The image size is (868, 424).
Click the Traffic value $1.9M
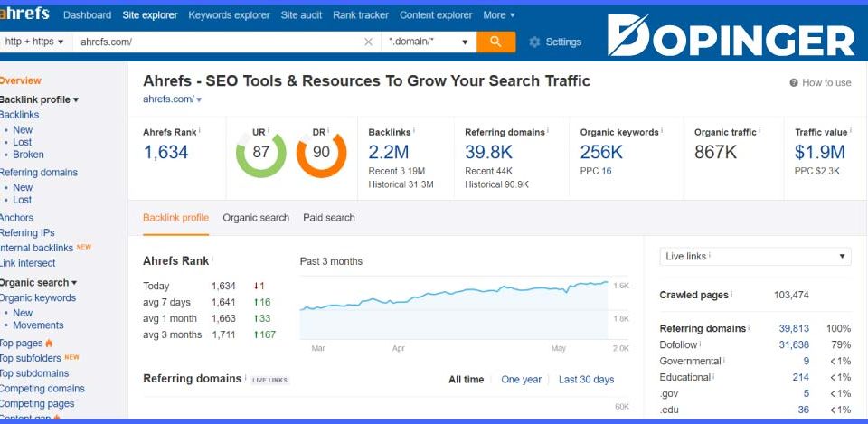click(x=820, y=152)
